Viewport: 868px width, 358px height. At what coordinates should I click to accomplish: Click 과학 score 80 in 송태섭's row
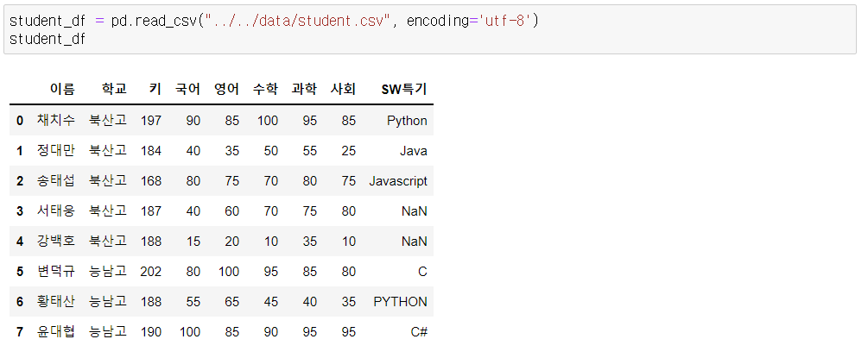(310, 181)
